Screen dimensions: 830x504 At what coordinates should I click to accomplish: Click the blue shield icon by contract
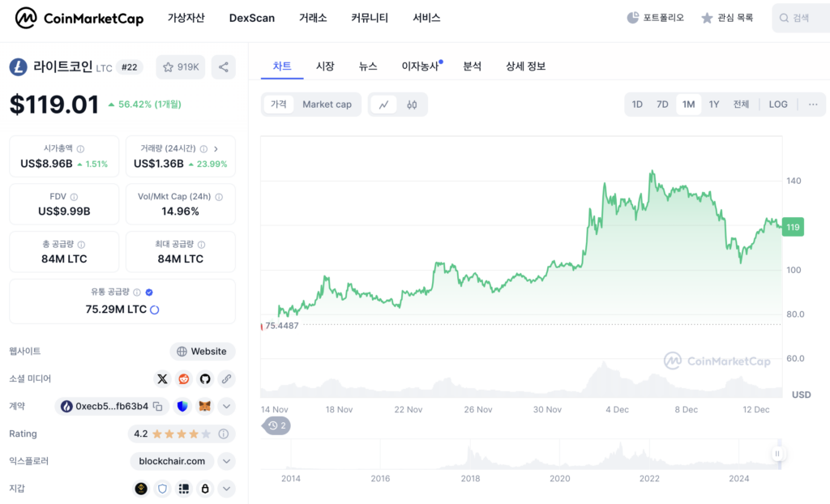182,407
